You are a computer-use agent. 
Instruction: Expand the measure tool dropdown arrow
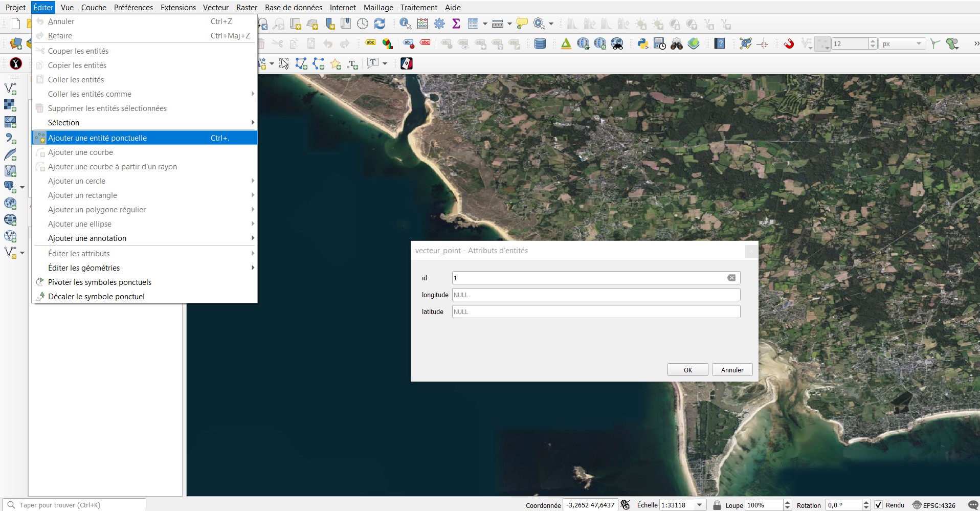(509, 24)
